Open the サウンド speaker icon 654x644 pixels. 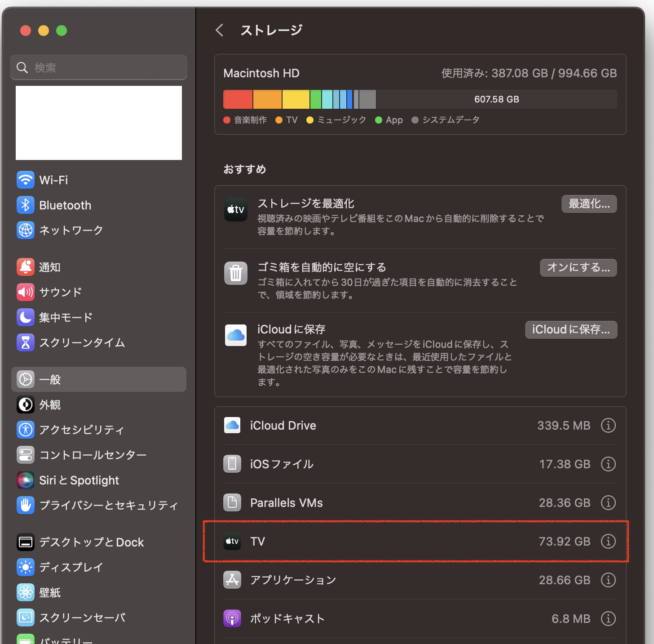pos(26,292)
